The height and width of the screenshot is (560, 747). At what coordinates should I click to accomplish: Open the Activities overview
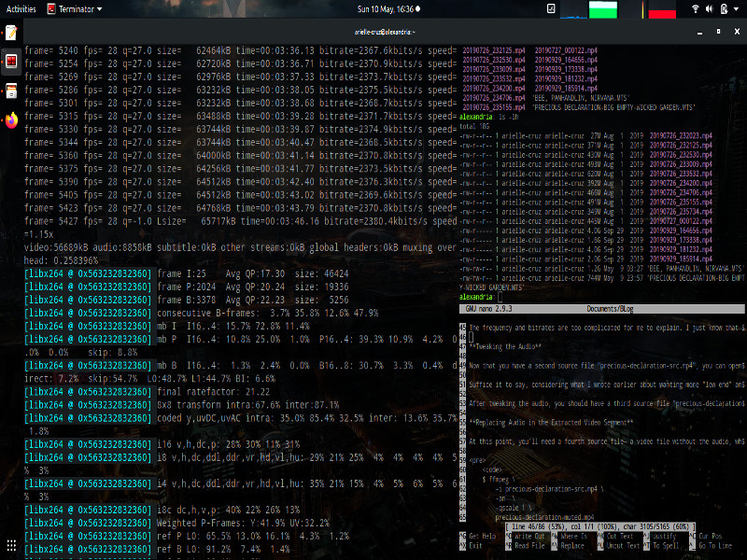(21, 9)
